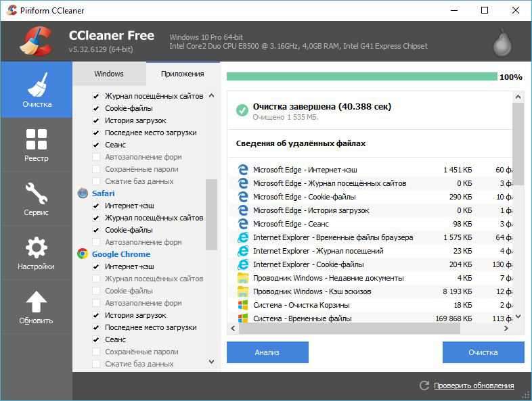Switch to the Приложения tab

pyautogui.click(x=183, y=74)
